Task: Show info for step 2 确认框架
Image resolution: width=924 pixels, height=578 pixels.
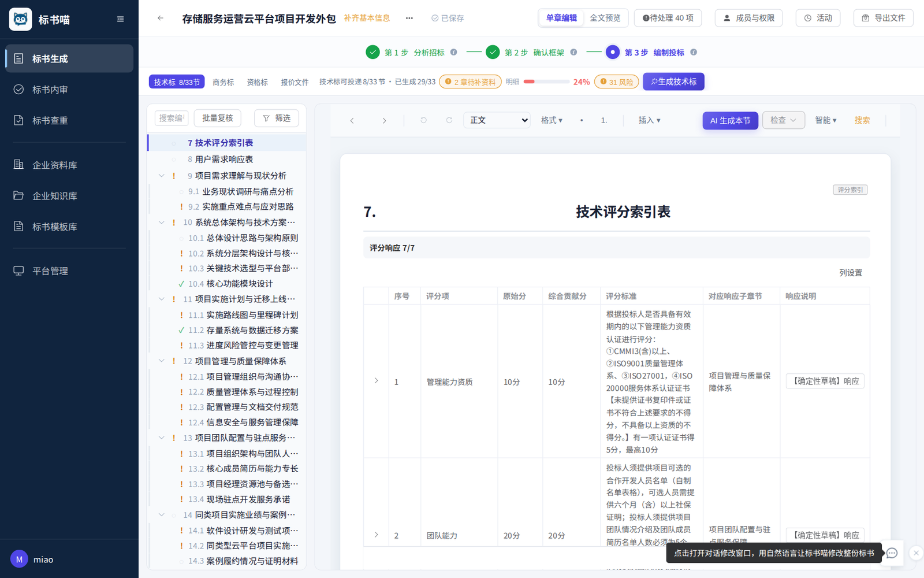Action: pyautogui.click(x=573, y=52)
